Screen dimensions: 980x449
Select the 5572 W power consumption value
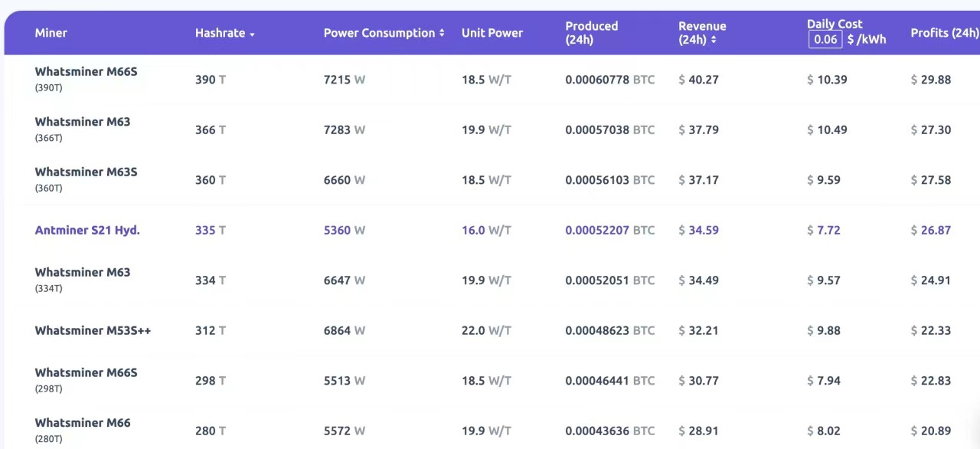tap(345, 431)
